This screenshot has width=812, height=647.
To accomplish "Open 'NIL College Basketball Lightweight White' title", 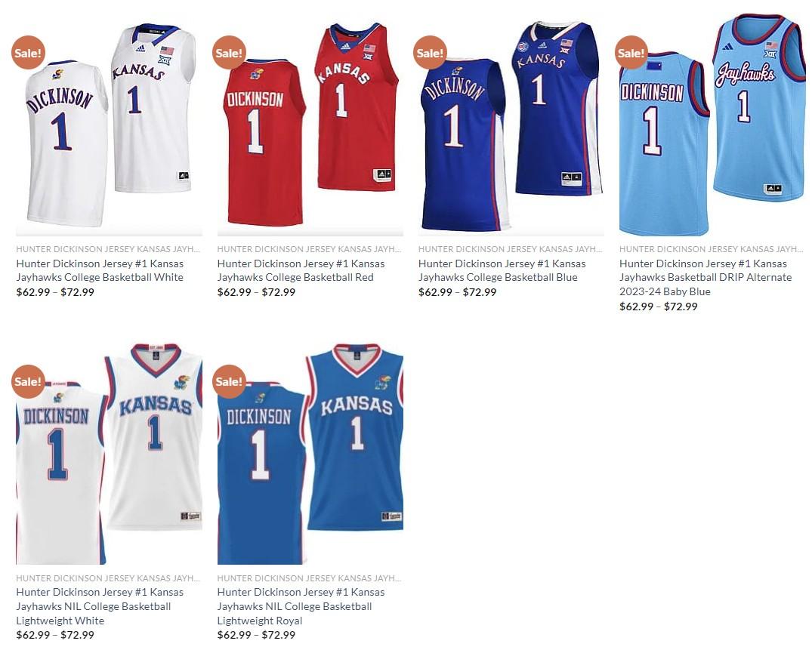I will 100,606.
